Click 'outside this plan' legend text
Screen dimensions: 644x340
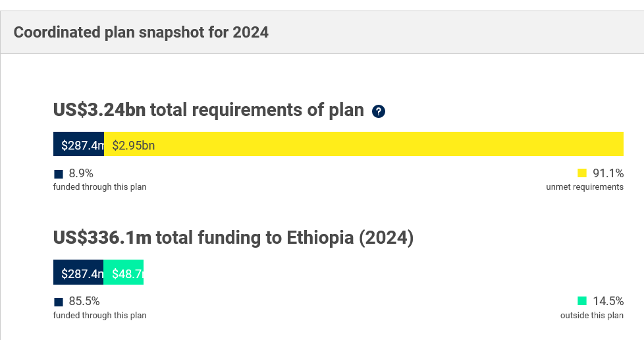(x=592, y=316)
